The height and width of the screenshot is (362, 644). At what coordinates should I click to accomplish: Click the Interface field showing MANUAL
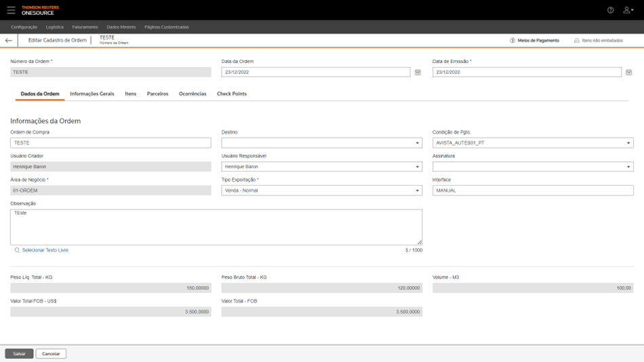tap(533, 190)
